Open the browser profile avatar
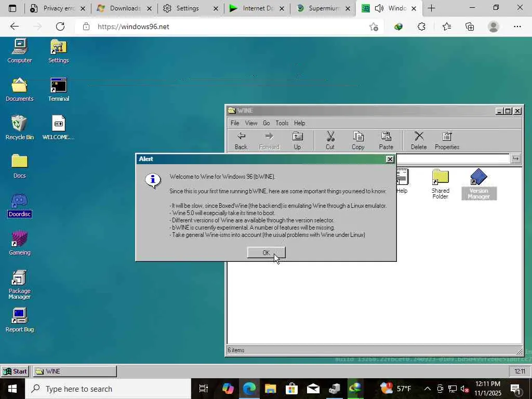Image resolution: width=532 pixels, height=399 pixels. (x=494, y=26)
